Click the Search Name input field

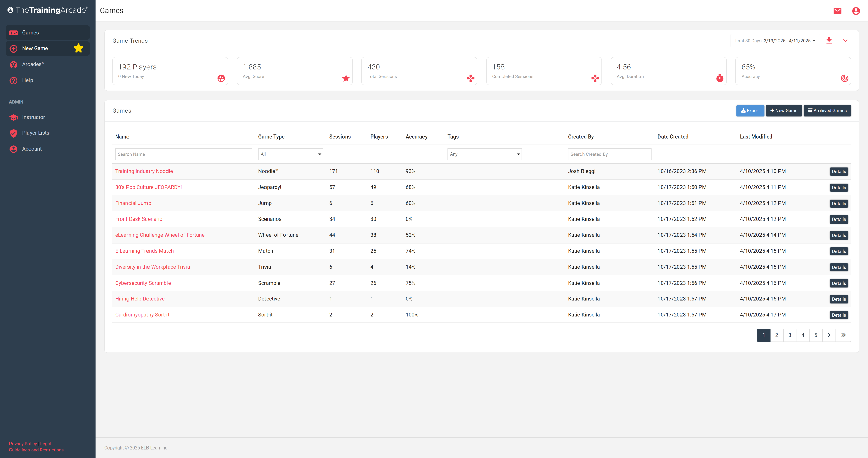(183, 154)
